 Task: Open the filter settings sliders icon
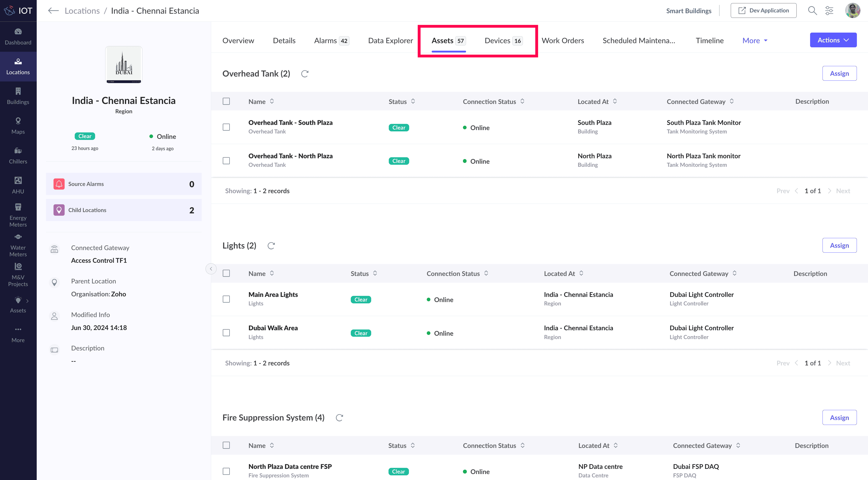[x=829, y=10]
